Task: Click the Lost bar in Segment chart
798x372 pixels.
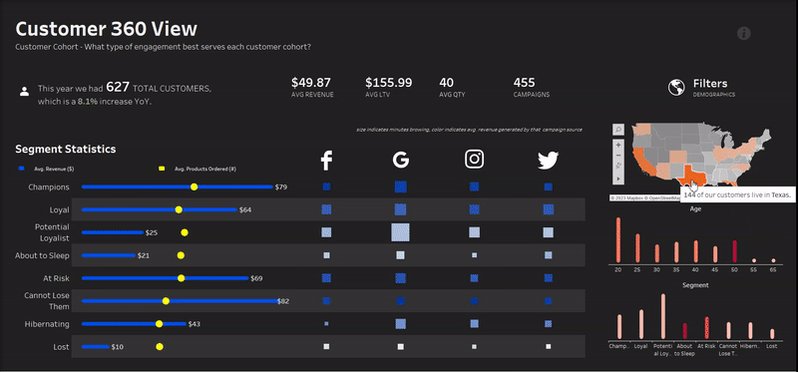Action: (x=772, y=333)
